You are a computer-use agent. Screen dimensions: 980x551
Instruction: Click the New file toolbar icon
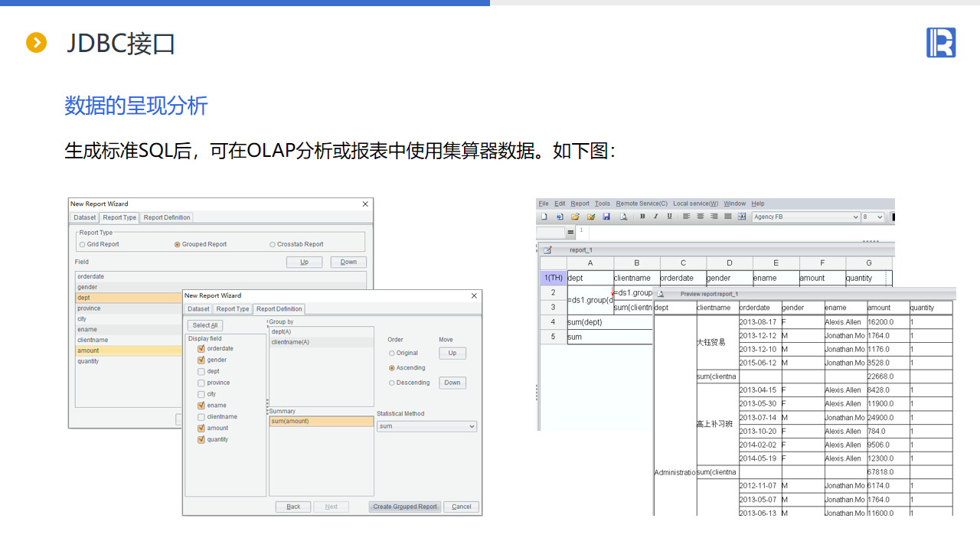pyautogui.click(x=544, y=217)
